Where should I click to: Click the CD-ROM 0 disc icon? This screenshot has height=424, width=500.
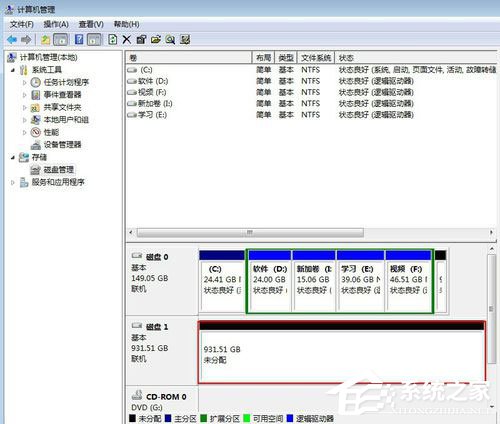pos(137,395)
